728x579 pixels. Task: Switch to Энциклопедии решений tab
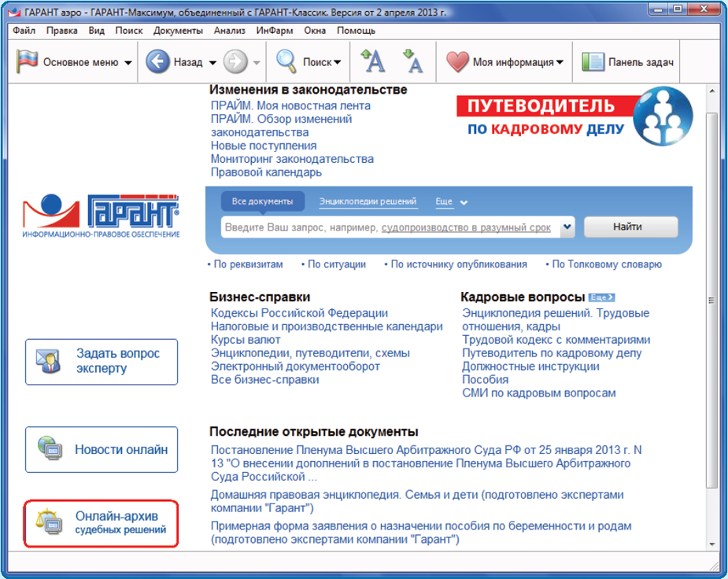pyautogui.click(x=368, y=201)
